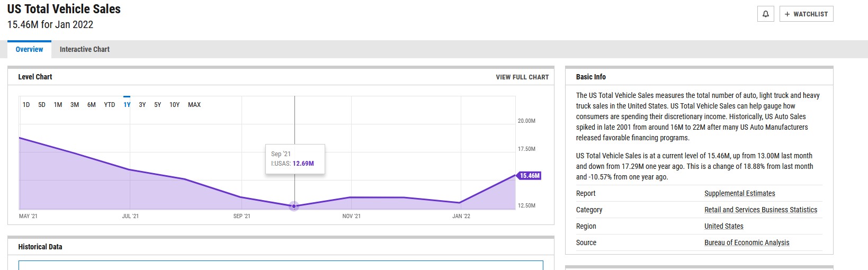
Task: Set chart range to 6M
Action: click(x=92, y=105)
